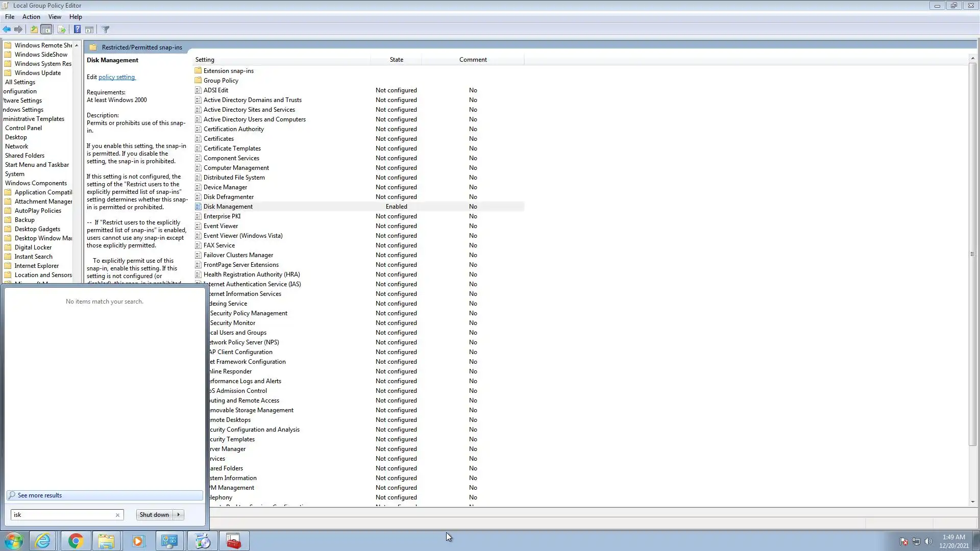
Task: Click the Back arrow toolbar icon
Action: point(7,30)
